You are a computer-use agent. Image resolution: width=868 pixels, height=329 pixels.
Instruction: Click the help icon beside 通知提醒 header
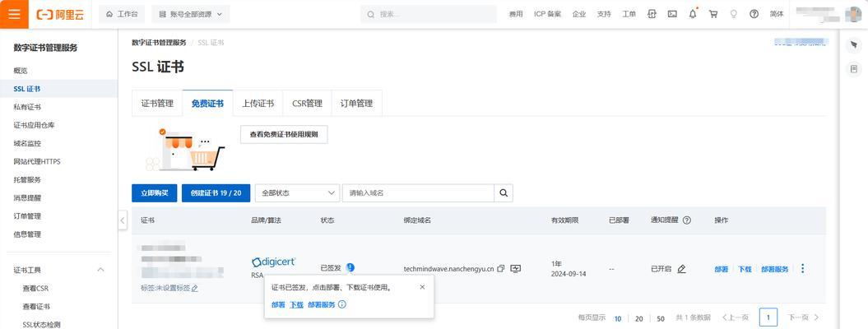click(687, 220)
